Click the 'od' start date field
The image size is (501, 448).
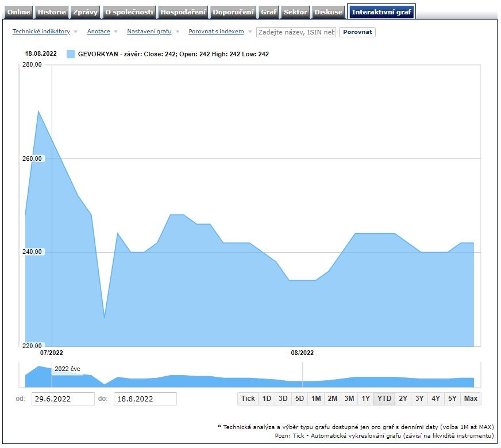point(62,399)
